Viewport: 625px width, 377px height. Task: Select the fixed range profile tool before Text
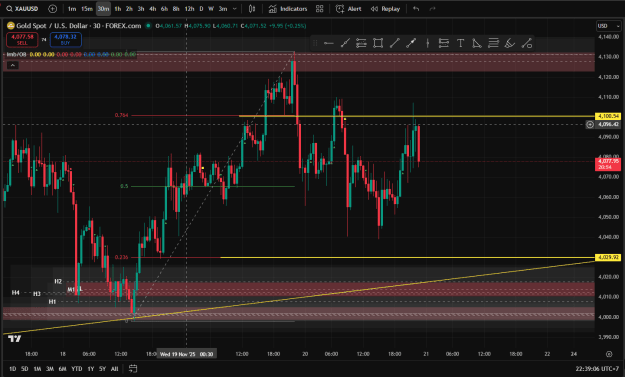coord(444,43)
